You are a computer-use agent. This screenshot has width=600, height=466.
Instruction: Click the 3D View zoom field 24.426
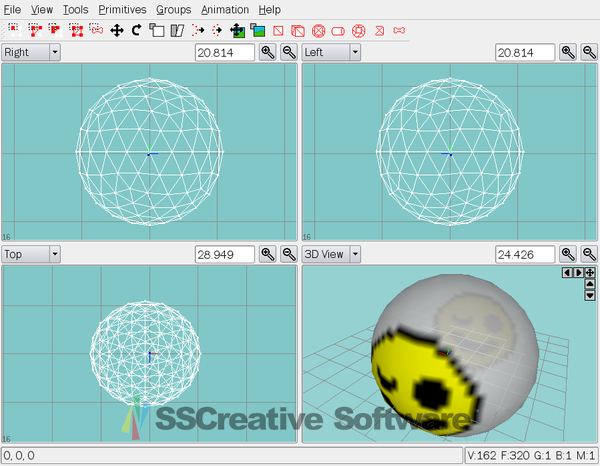point(525,254)
